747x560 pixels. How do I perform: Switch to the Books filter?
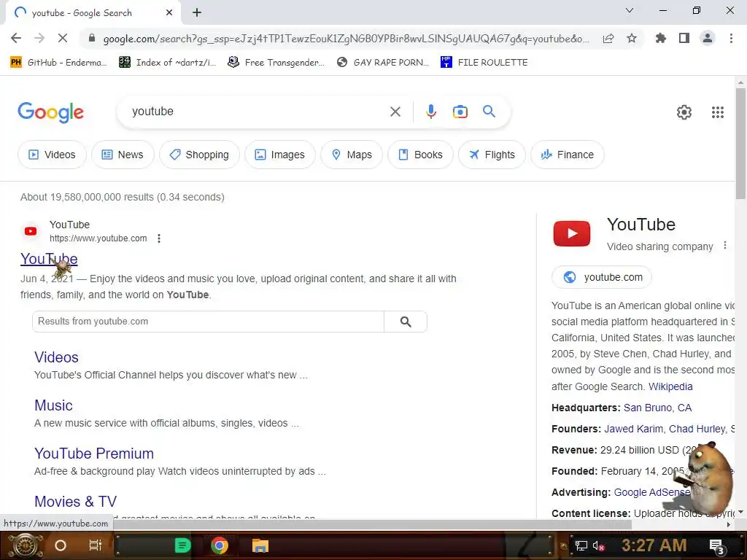point(420,155)
